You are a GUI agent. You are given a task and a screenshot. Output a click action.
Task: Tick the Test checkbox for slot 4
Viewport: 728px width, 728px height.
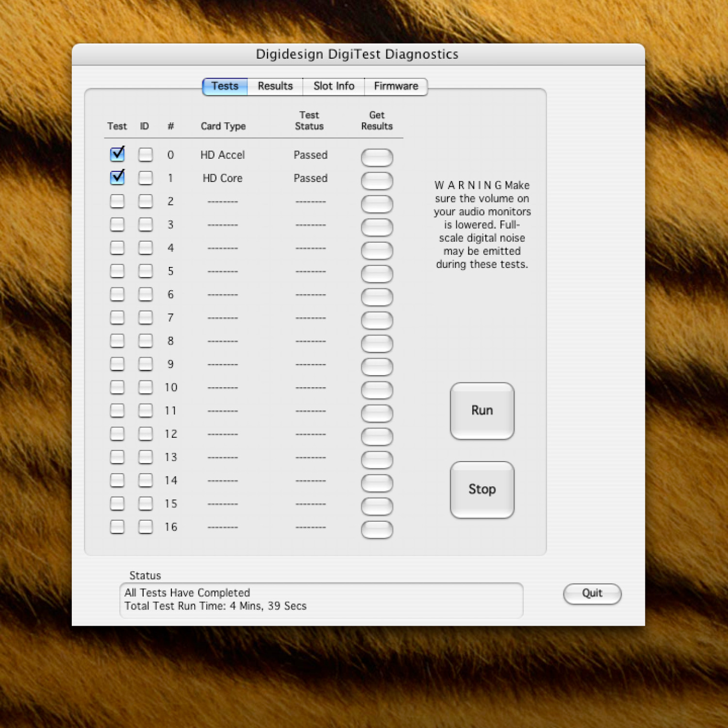coord(117,248)
